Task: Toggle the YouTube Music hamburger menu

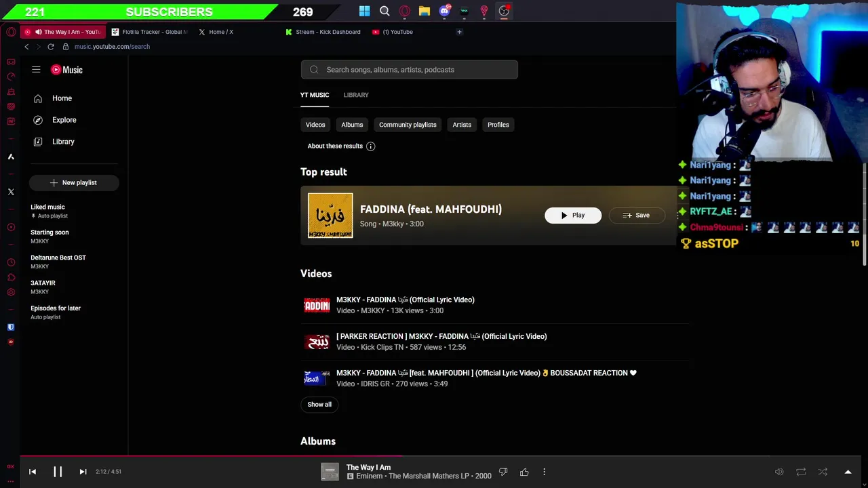Action: 36,70
